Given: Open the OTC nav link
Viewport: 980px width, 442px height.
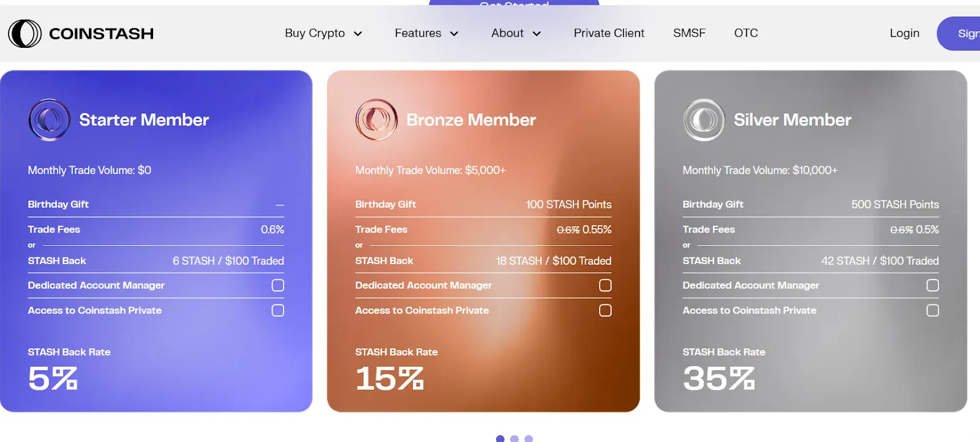Looking at the screenshot, I should pyautogui.click(x=746, y=33).
